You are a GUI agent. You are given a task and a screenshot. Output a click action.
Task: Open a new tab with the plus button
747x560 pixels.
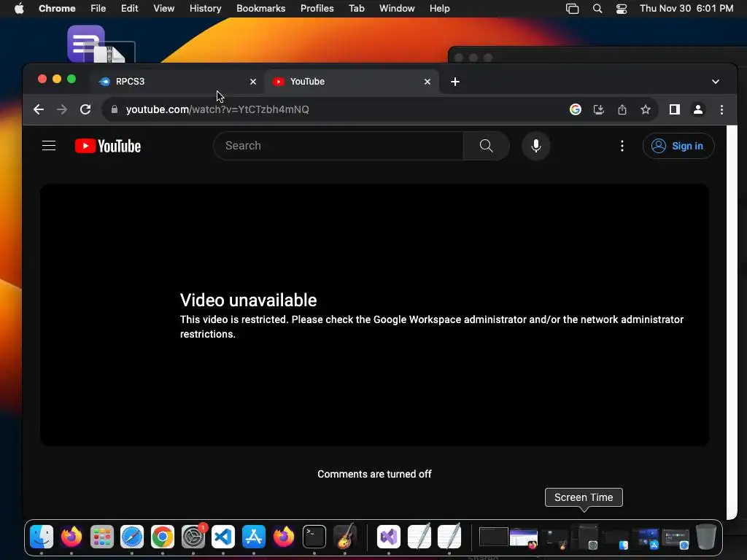(x=455, y=82)
